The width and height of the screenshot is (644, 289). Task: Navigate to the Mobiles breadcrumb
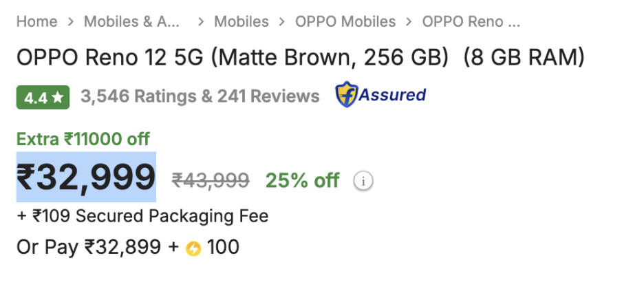tap(241, 21)
